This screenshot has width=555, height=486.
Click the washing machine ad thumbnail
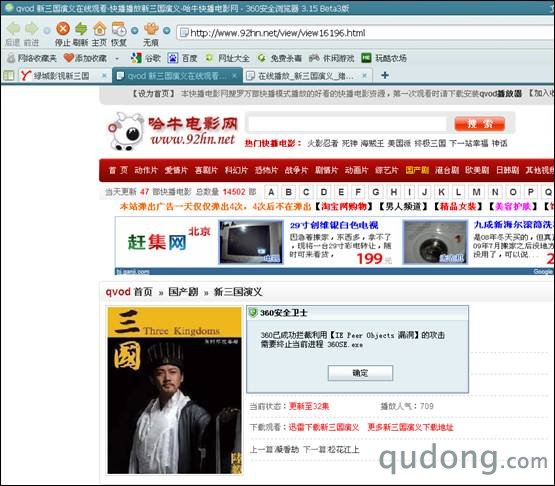click(x=436, y=242)
